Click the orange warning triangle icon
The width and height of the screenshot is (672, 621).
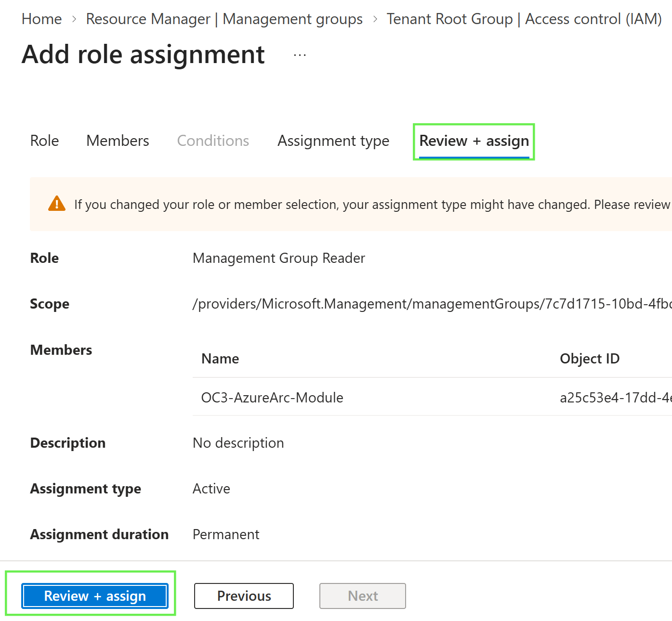(57, 204)
